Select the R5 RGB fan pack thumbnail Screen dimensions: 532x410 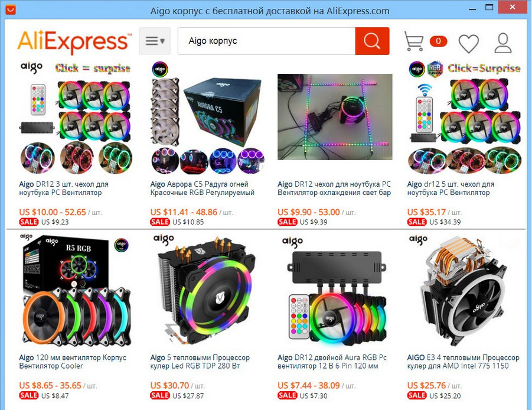pyautogui.click(x=77, y=290)
